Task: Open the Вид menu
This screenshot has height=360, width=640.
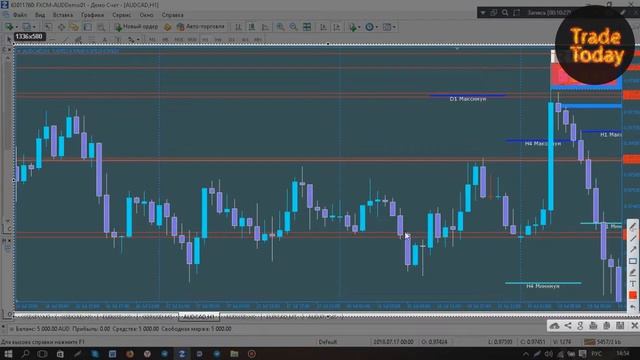Action: coord(40,15)
